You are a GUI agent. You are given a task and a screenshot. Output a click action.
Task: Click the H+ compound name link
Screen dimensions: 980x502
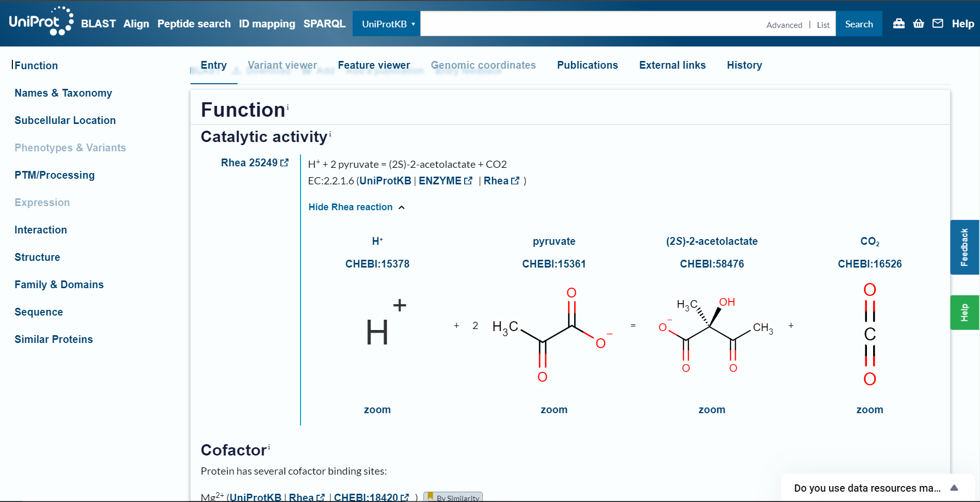pyautogui.click(x=377, y=241)
